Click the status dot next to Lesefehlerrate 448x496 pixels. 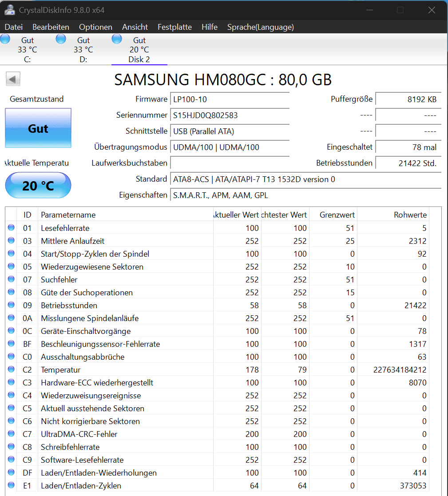(10, 228)
